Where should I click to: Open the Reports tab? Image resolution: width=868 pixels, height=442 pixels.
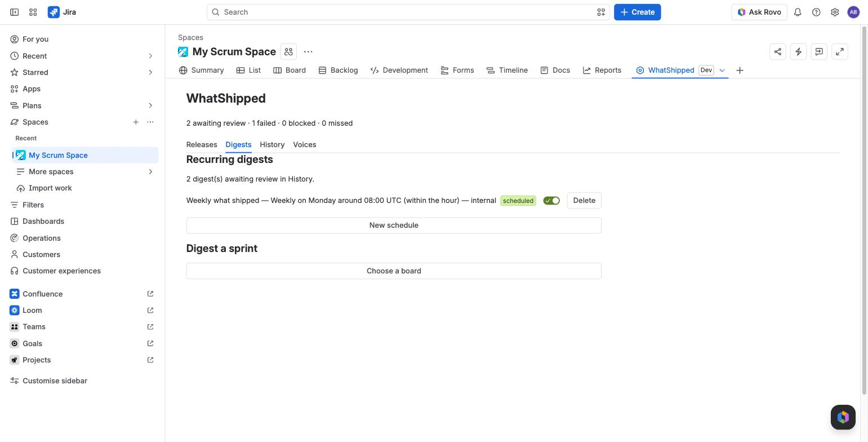(602, 70)
